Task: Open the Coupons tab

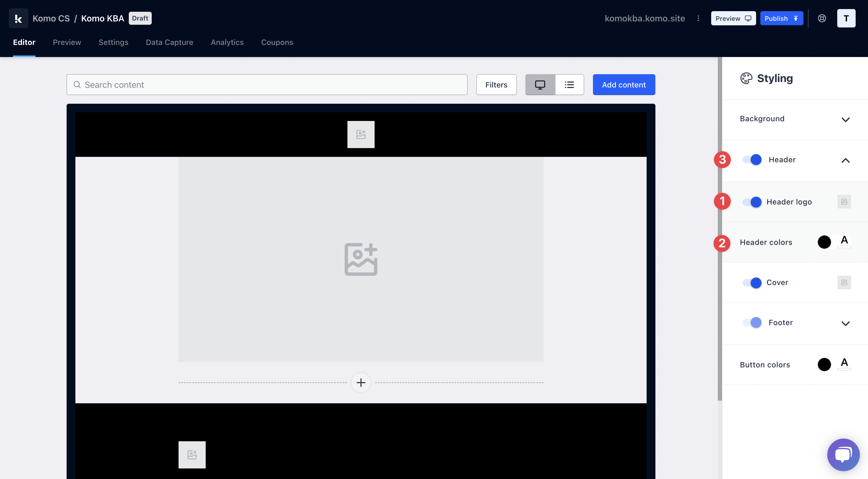Action: coord(277,42)
